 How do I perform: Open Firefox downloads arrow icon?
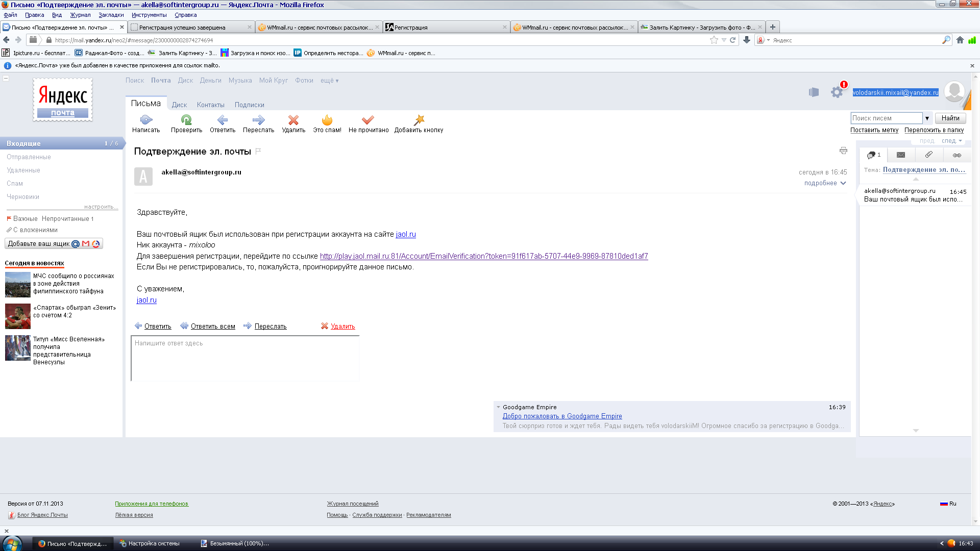(747, 40)
